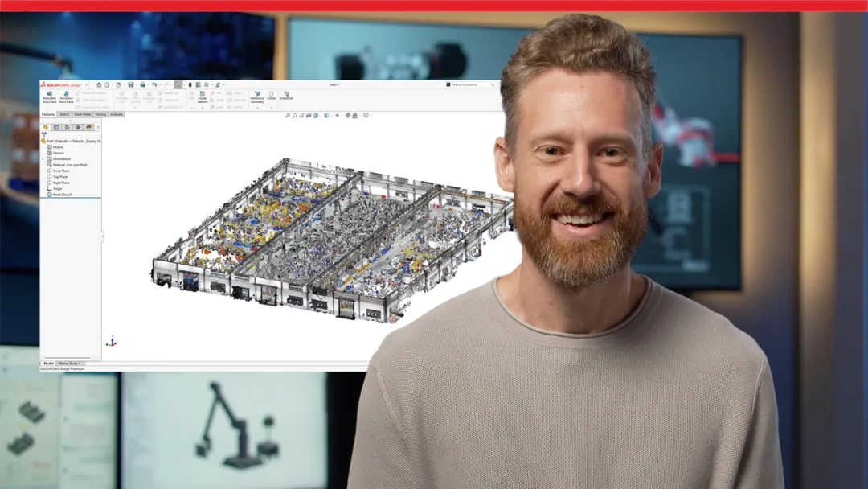Click the Home icon in quick access toolbar
Image resolution: width=868 pixels, height=489 pixels.
[99, 84]
